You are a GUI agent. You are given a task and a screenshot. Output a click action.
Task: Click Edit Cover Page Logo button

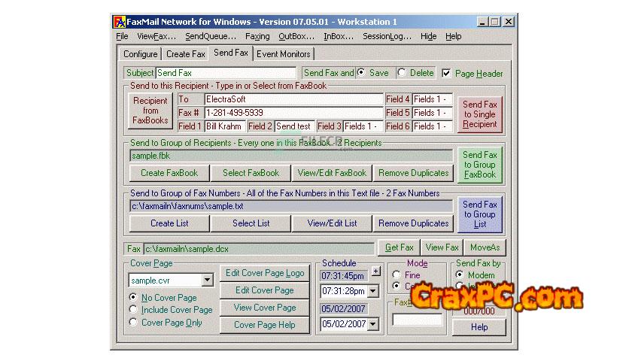click(265, 274)
